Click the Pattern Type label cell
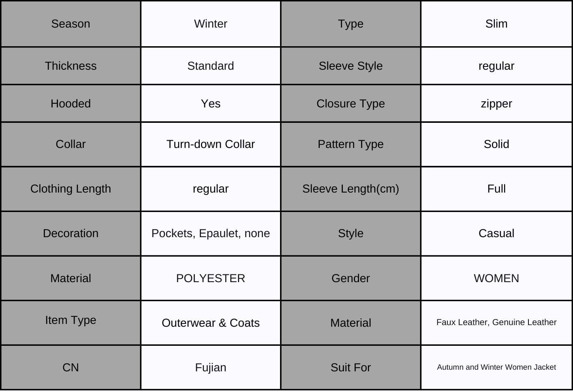This screenshot has width=573, height=392. [351, 144]
